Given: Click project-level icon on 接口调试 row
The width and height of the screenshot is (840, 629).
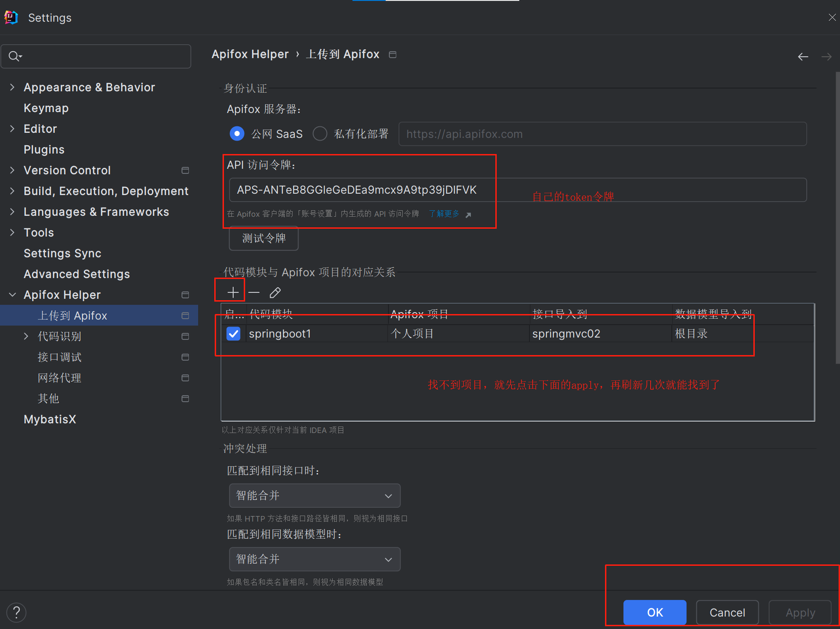Looking at the screenshot, I should coord(185,357).
